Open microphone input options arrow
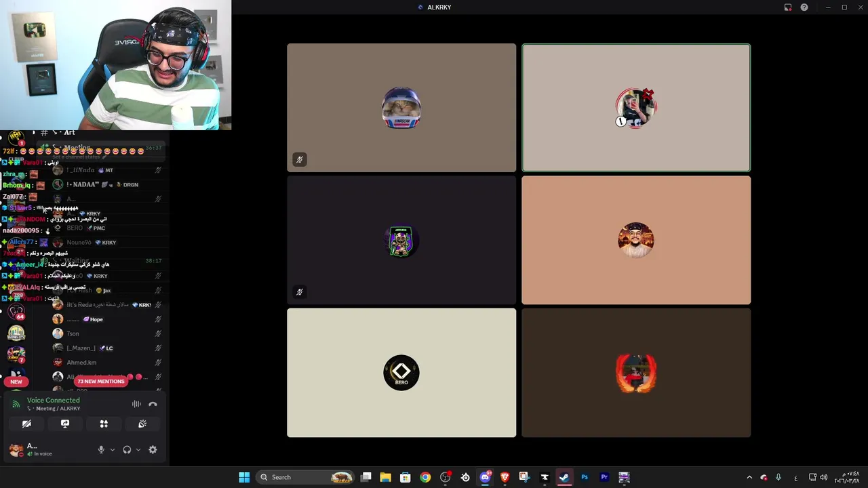Viewport: 868px width, 488px height. pyautogui.click(x=113, y=449)
